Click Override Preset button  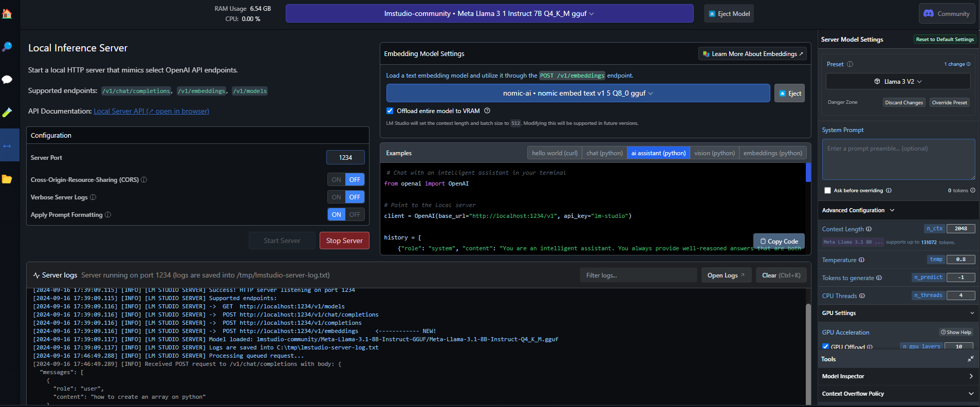pos(950,103)
